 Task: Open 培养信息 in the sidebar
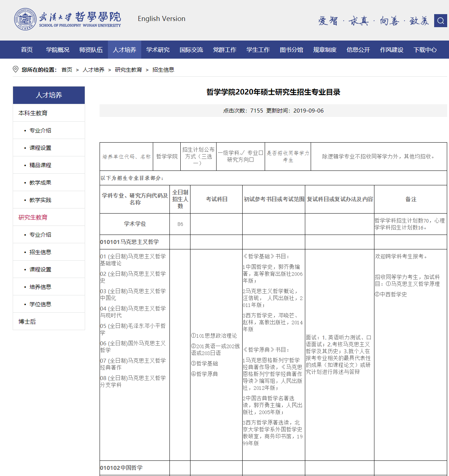[49, 287]
